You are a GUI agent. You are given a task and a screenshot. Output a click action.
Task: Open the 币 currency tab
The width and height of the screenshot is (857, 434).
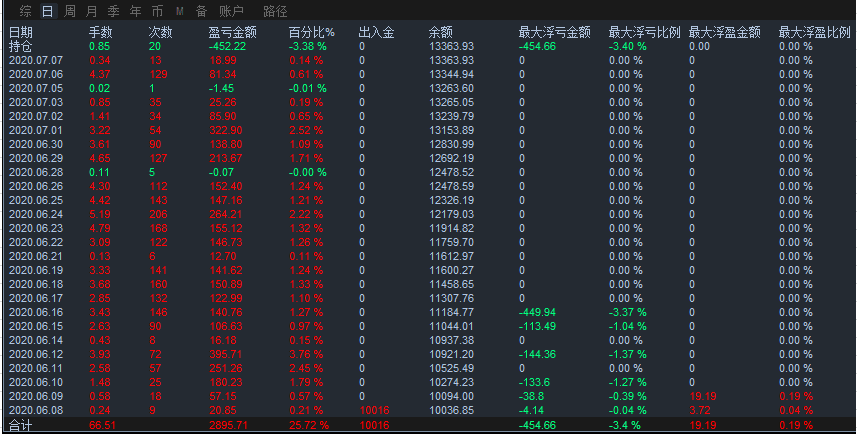[157, 11]
